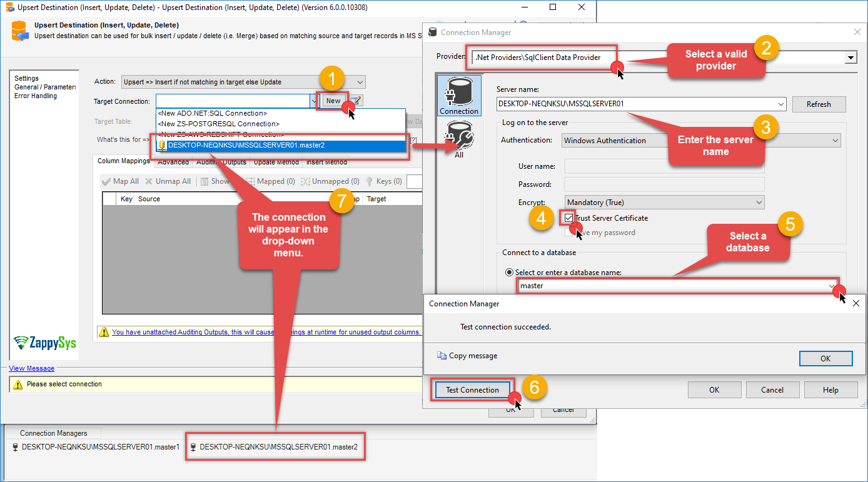
Task: Select Error Handling in the left panel
Action: coord(36,96)
